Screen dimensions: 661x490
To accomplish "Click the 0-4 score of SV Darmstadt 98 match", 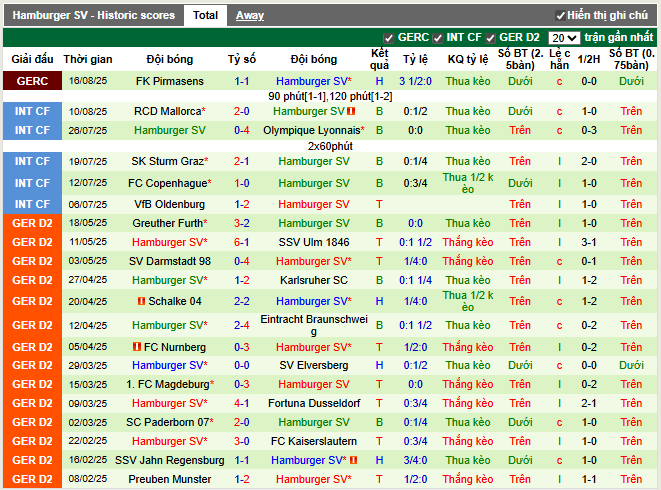I will click(242, 261).
